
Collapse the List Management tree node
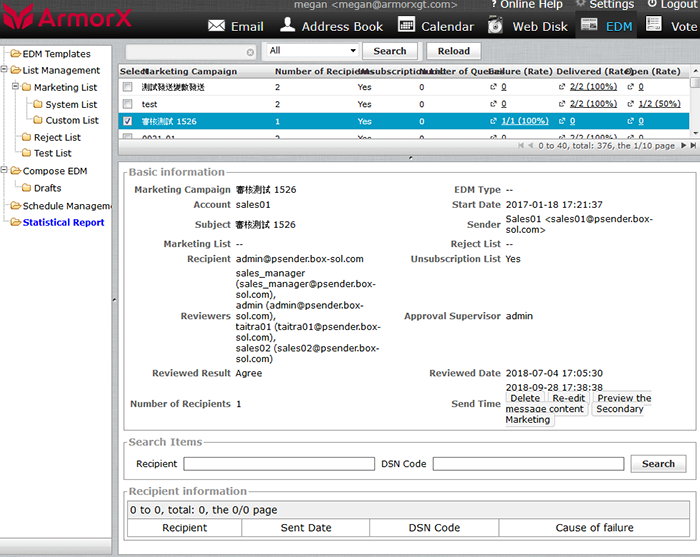[4, 71]
